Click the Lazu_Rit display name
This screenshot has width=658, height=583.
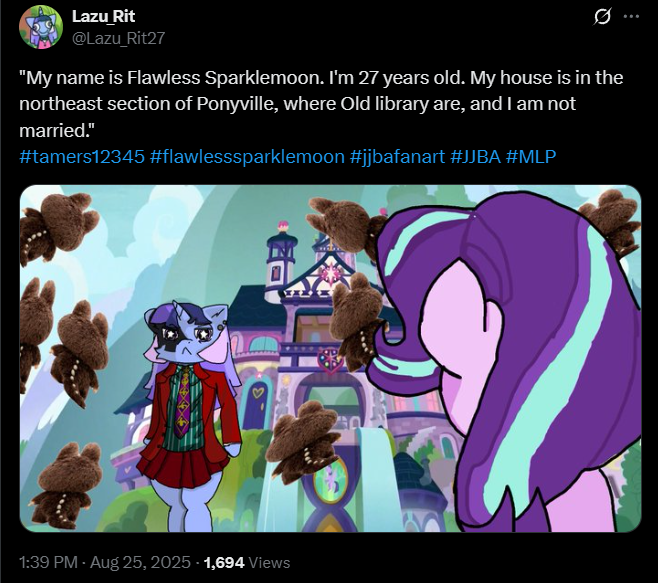click(103, 16)
